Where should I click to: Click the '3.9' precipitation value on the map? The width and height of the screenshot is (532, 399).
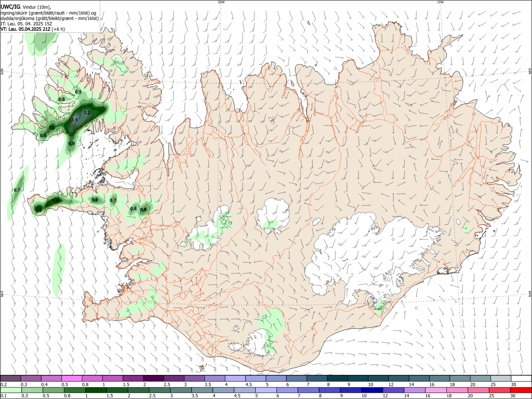[x=74, y=120]
